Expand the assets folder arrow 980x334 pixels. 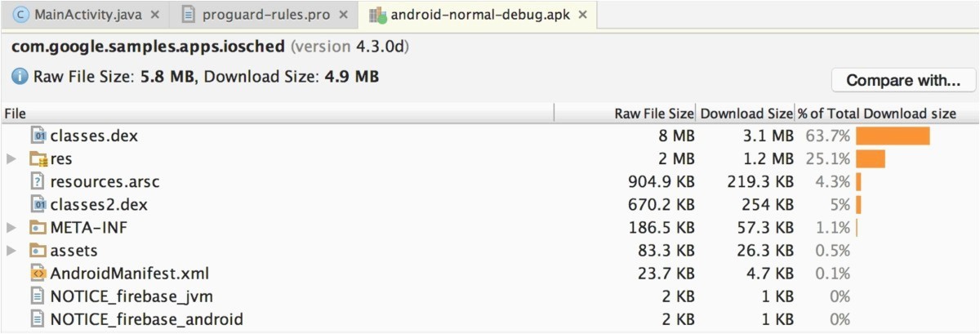[11, 251]
